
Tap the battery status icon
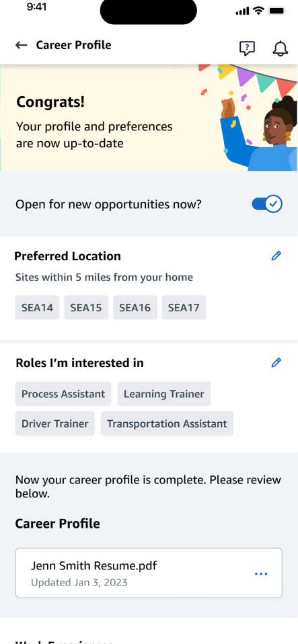pyautogui.click(x=277, y=11)
